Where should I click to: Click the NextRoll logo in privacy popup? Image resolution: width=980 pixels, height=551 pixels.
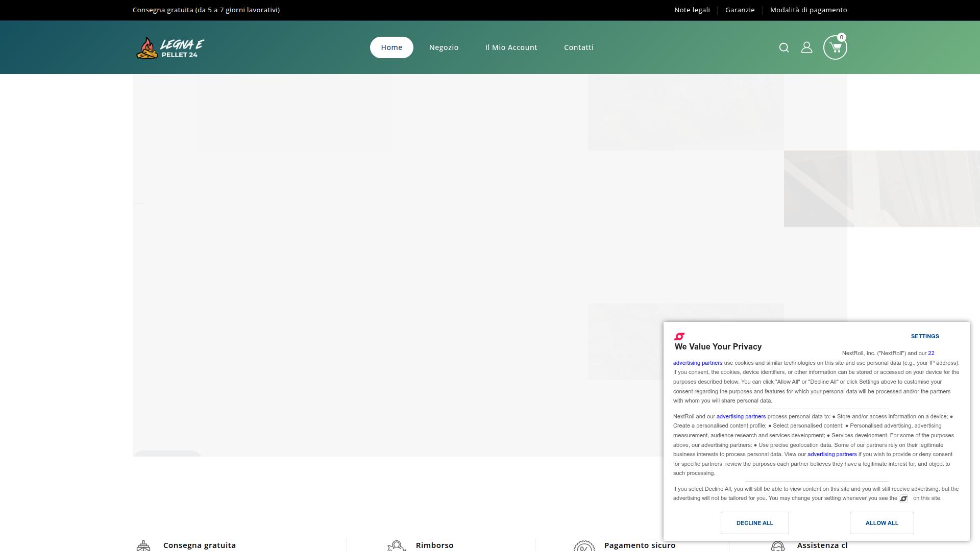tap(679, 336)
